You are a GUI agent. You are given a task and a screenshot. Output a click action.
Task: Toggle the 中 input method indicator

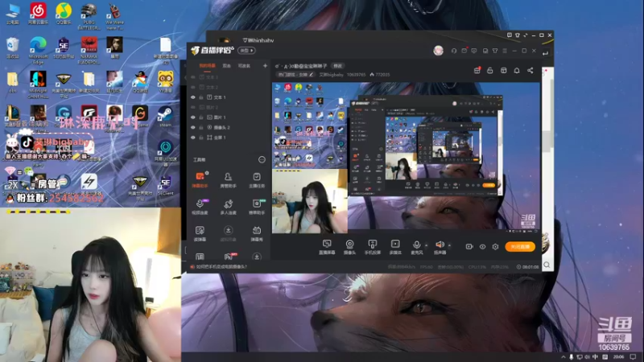[595, 357]
